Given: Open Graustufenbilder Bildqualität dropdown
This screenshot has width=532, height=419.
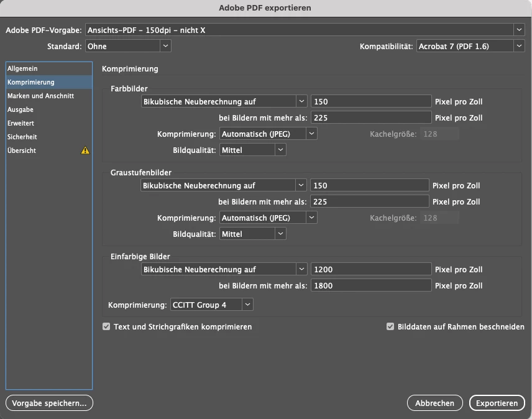Looking at the screenshot, I should coord(253,234).
